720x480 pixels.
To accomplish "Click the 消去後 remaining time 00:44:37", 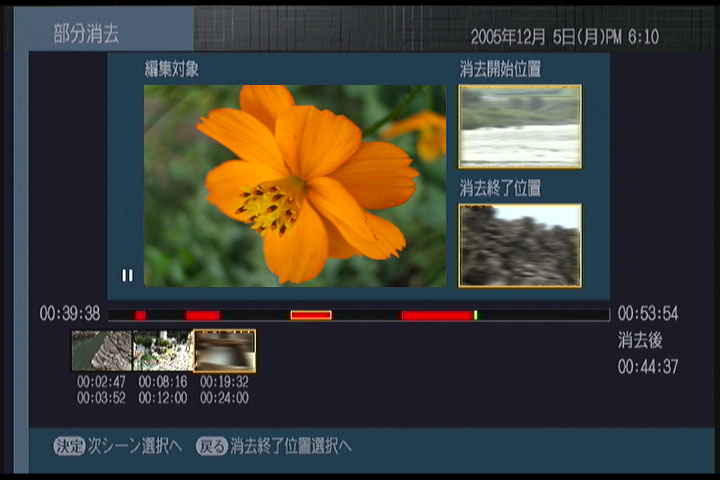I will [x=647, y=367].
